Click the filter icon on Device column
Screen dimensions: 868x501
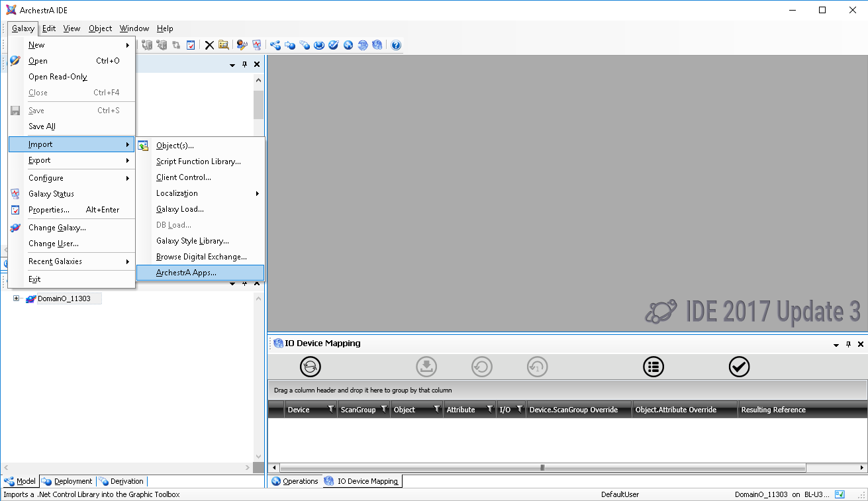(331, 410)
